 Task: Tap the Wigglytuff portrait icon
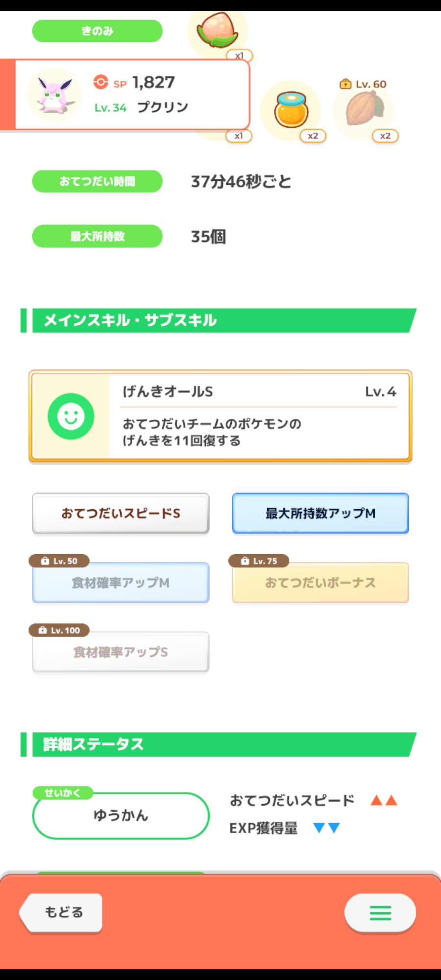coord(54,95)
